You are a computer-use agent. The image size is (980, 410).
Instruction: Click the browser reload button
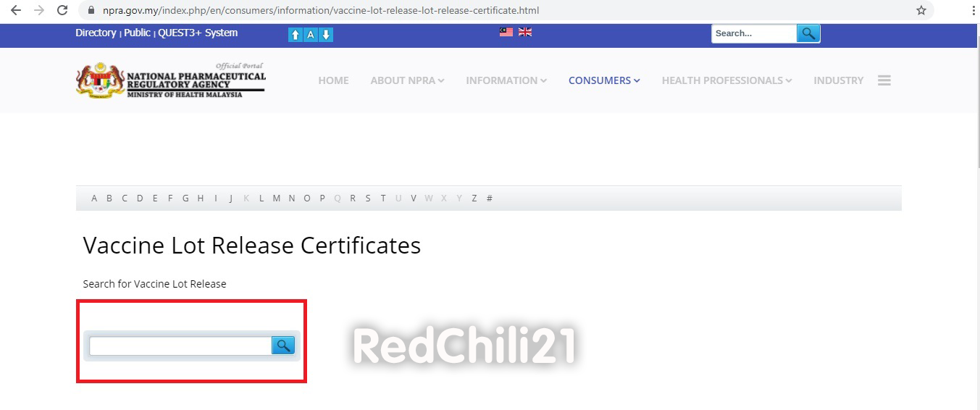(62, 10)
